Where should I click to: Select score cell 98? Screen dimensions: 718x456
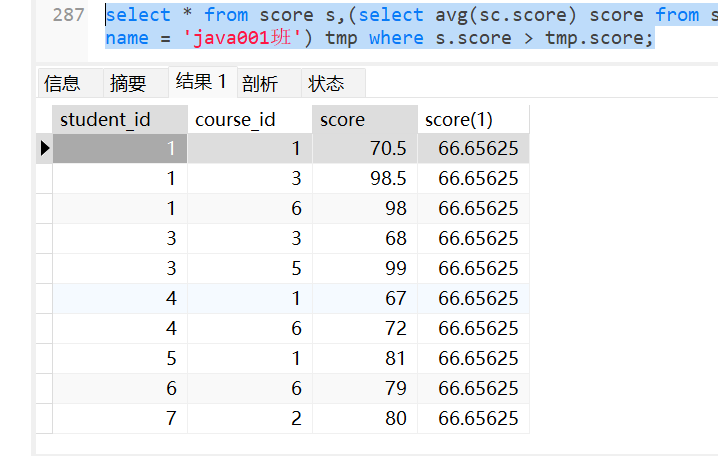click(365, 208)
